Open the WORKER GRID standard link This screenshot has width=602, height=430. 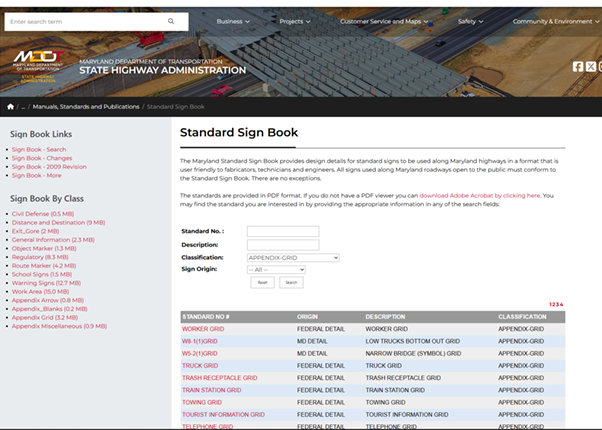coord(203,329)
